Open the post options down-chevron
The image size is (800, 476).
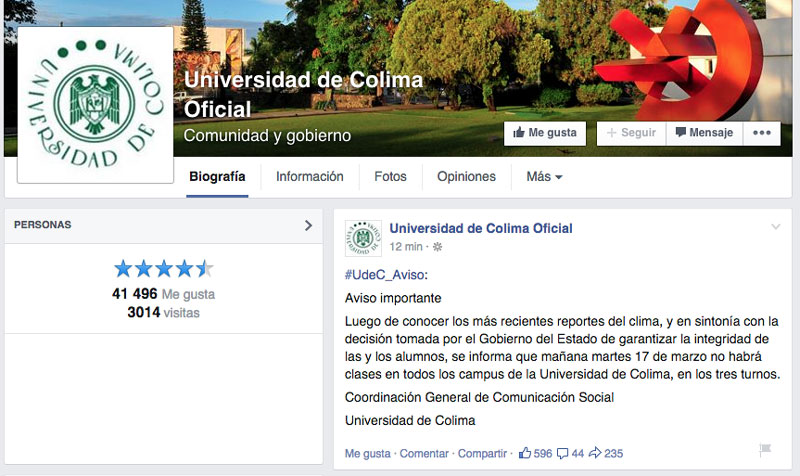point(776,227)
